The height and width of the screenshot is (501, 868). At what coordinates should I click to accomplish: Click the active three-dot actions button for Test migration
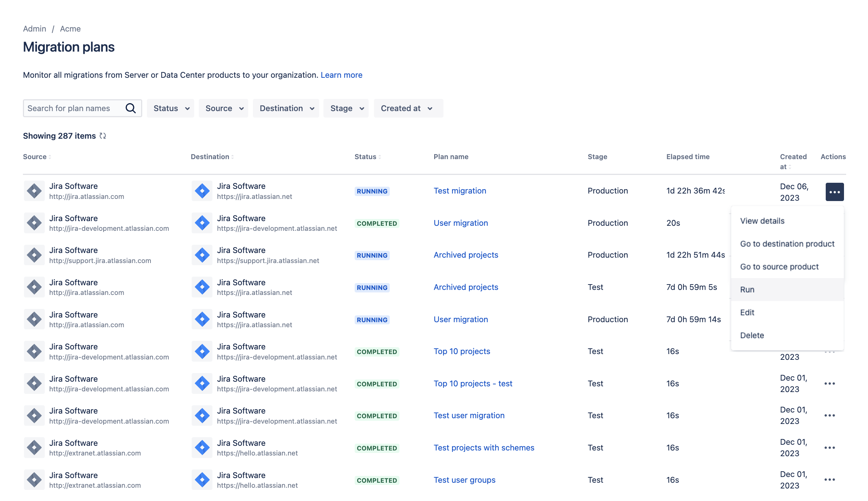(x=834, y=192)
